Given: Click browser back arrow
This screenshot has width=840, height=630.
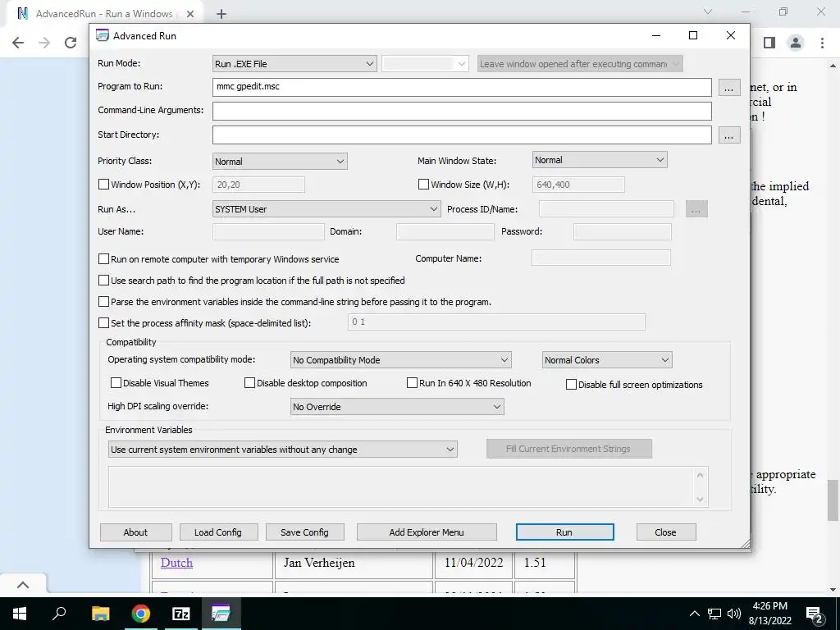Looking at the screenshot, I should coord(18,43).
